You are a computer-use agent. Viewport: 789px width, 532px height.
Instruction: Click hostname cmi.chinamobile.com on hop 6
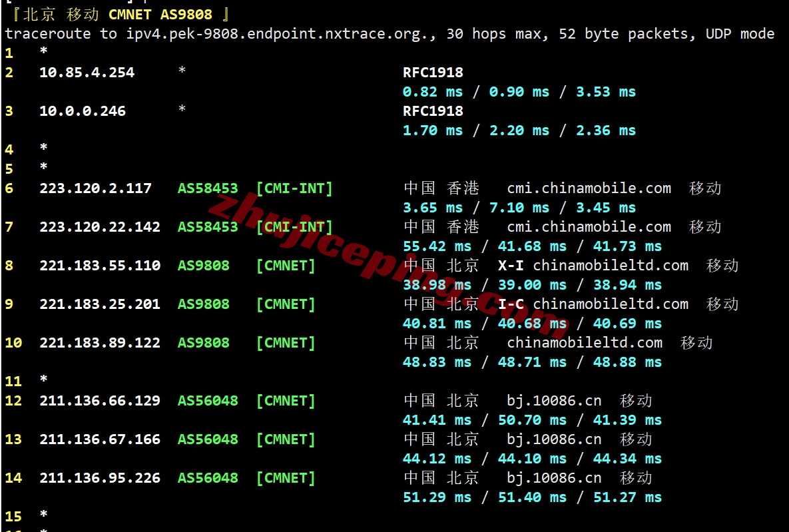coord(589,188)
